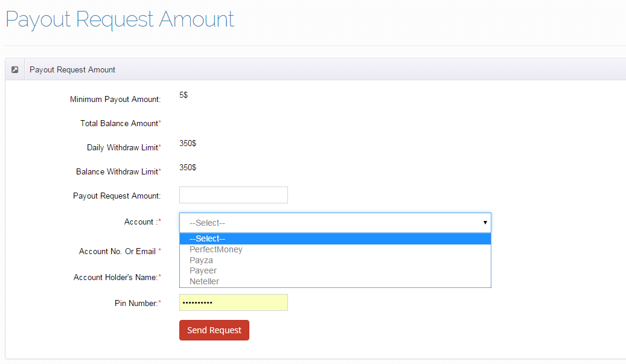Click the Balance Withdraw Limit label
Image resolution: width=626 pixels, height=364 pixels.
tap(117, 171)
